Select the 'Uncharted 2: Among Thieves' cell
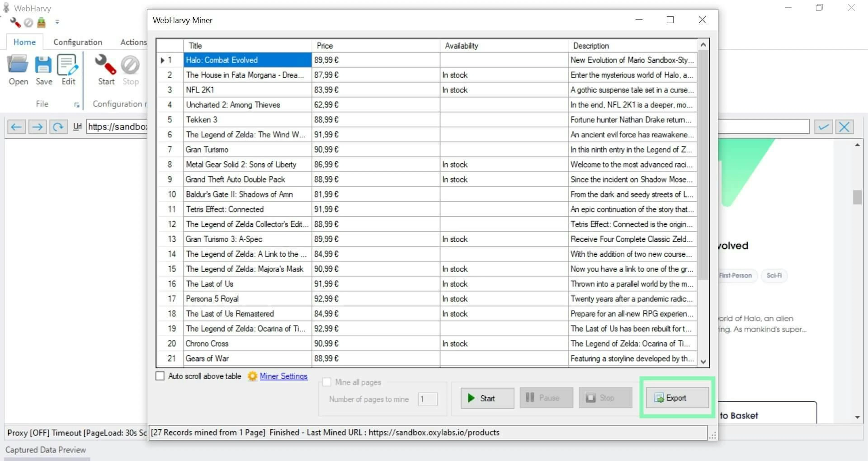The image size is (868, 461). [x=247, y=105]
